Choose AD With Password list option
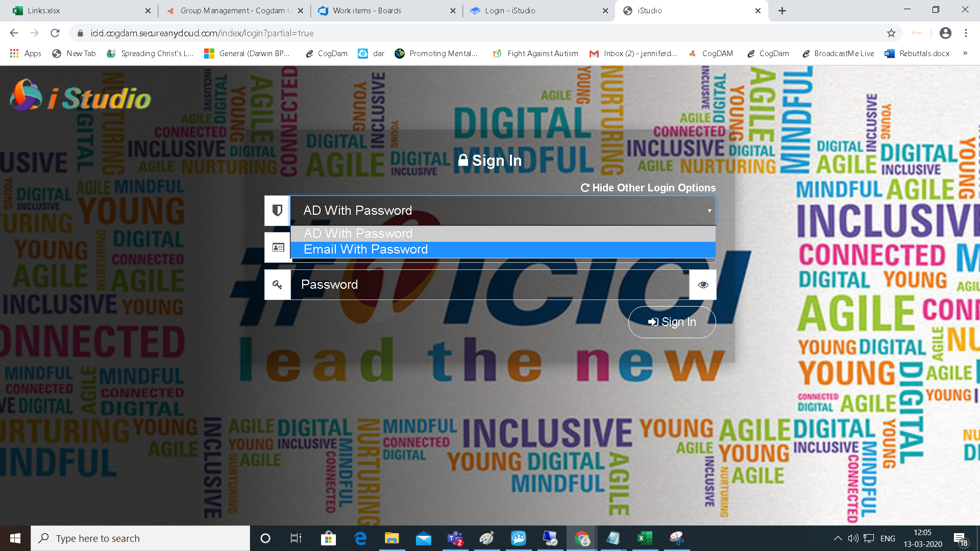The width and height of the screenshot is (980, 551). (x=503, y=234)
